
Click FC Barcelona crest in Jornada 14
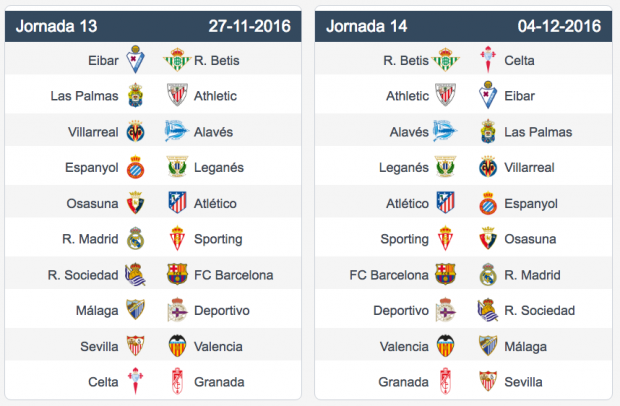click(x=445, y=274)
